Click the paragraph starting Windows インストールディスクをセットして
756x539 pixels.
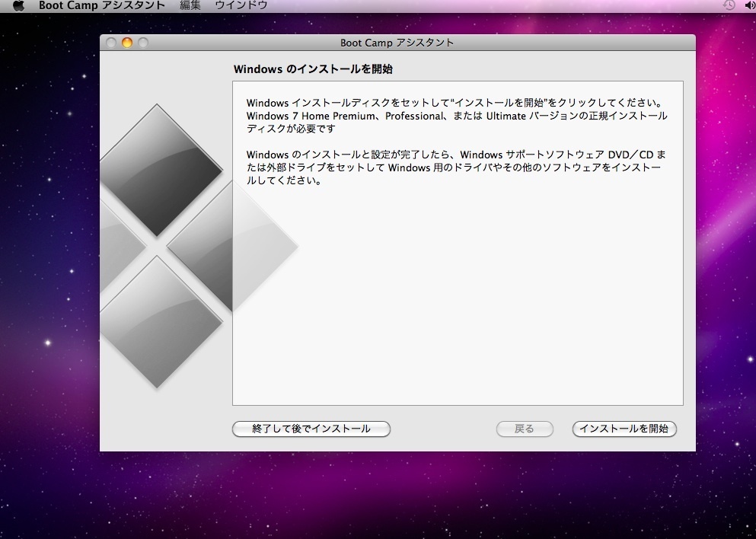point(457,116)
